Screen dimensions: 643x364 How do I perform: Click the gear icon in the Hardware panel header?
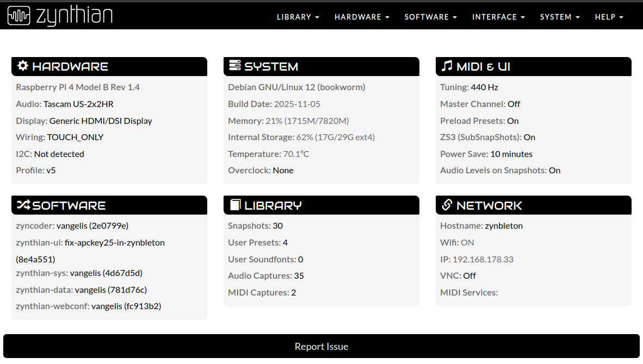point(22,66)
